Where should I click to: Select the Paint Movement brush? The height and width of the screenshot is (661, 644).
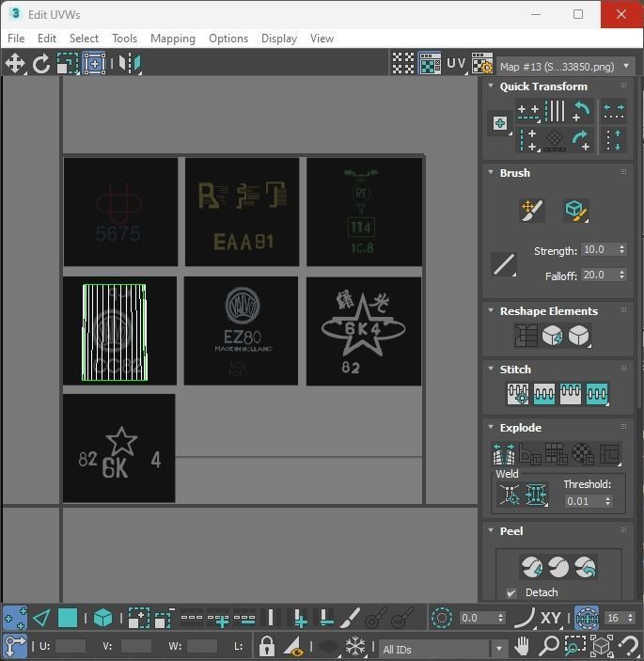[x=532, y=210]
